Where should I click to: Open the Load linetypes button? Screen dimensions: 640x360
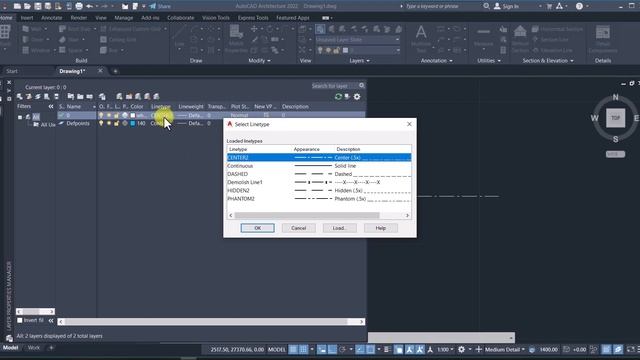(340, 228)
